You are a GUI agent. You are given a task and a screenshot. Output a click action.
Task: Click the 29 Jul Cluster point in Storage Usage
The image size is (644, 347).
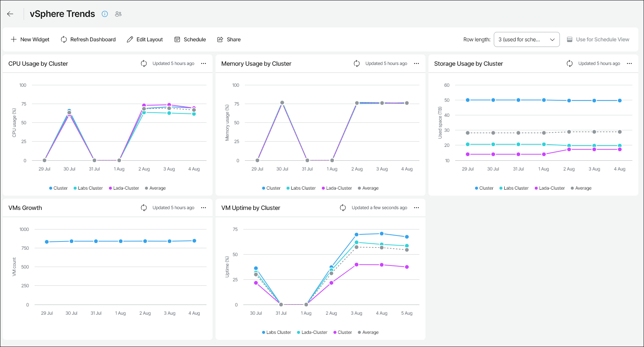[x=468, y=100]
